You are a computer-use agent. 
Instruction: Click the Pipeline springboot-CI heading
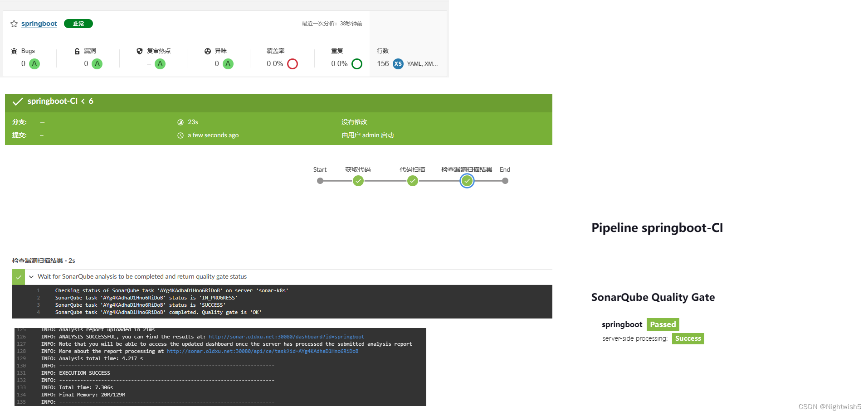pyautogui.click(x=657, y=228)
